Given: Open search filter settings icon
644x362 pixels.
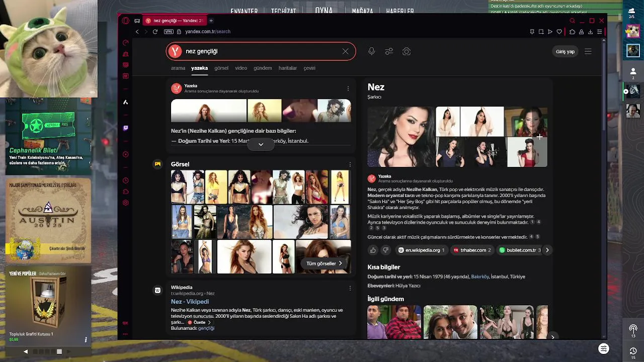Looking at the screenshot, I should coord(389,51).
